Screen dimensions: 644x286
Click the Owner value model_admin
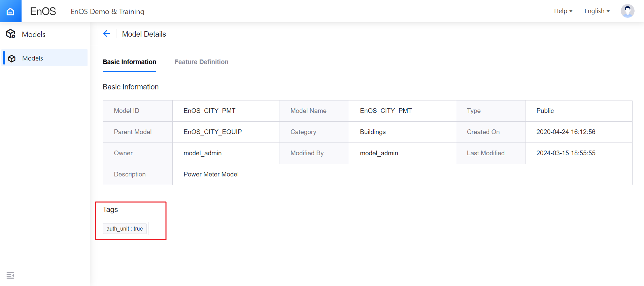(x=202, y=153)
